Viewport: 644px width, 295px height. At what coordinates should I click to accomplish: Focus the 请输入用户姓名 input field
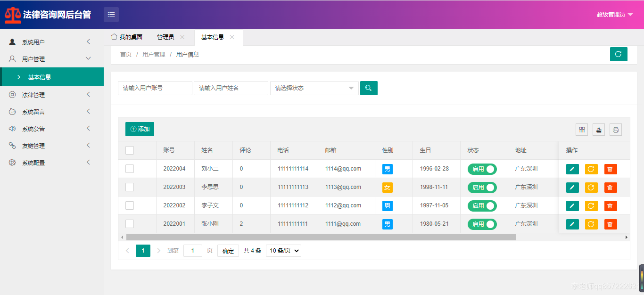[x=231, y=88]
